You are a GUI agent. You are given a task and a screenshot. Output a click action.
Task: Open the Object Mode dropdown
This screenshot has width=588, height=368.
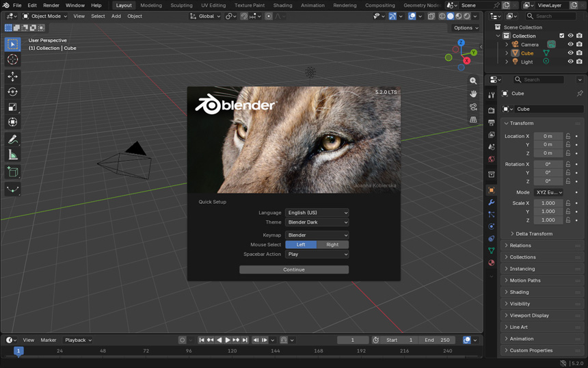(44, 16)
